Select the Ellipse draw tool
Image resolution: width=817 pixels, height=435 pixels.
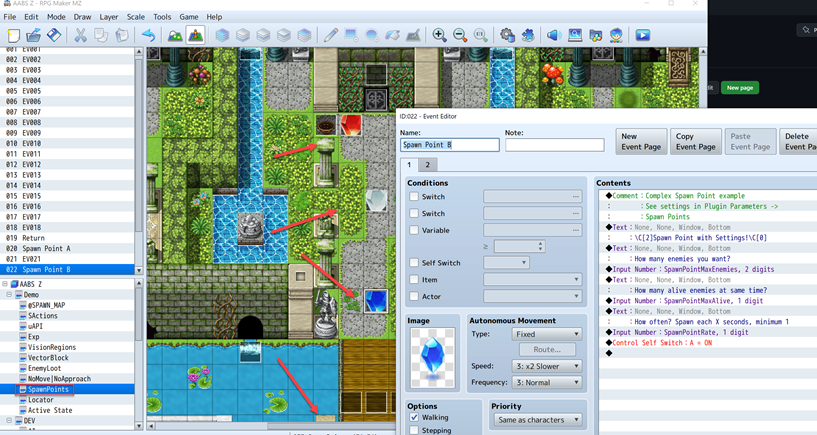coord(372,35)
